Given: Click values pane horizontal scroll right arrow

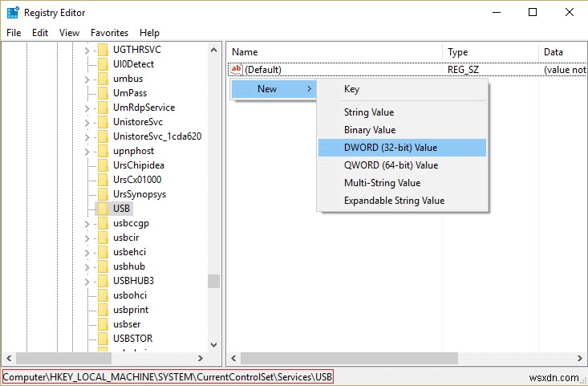Looking at the screenshot, I should click(x=580, y=358).
